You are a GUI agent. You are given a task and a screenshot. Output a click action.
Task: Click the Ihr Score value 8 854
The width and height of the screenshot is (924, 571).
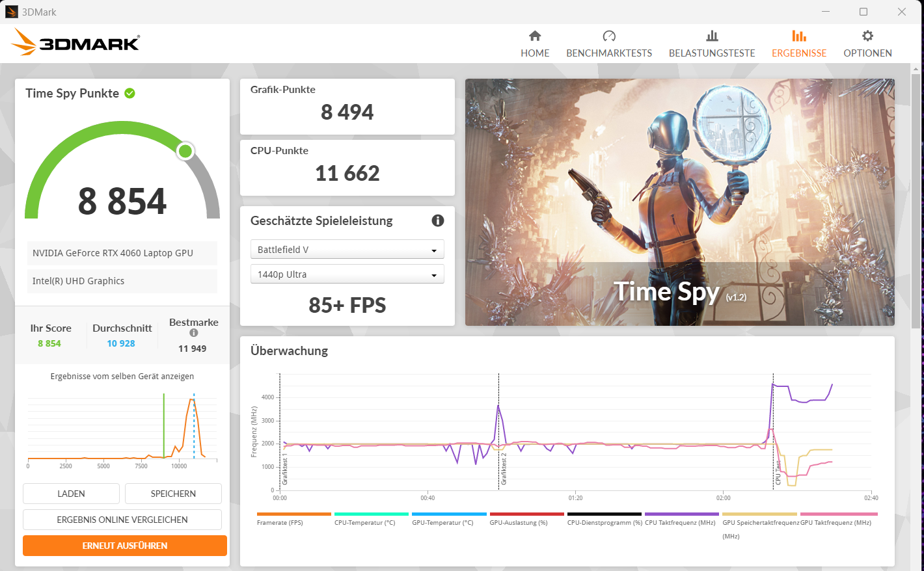[x=49, y=343]
